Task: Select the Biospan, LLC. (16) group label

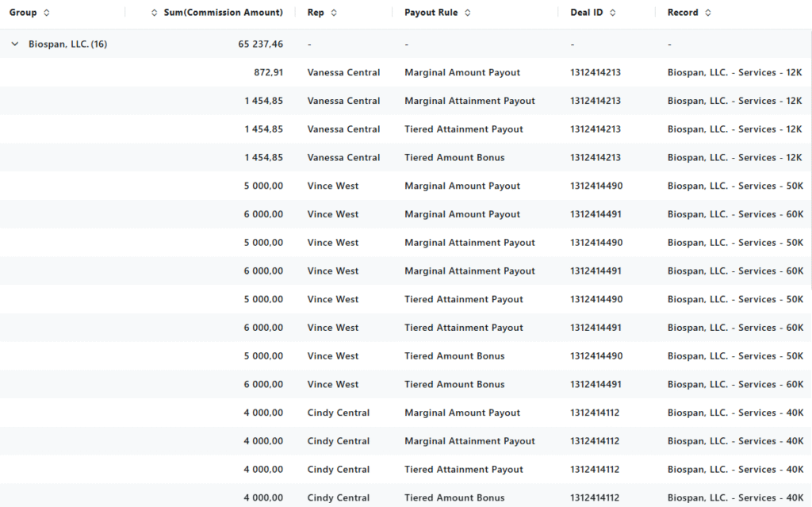Action: tap(67, 44)
